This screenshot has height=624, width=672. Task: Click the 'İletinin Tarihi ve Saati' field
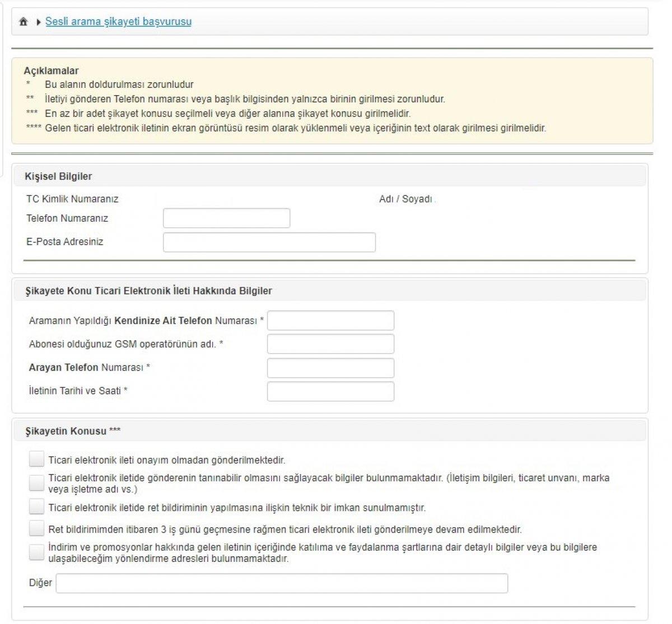(330, 392)
